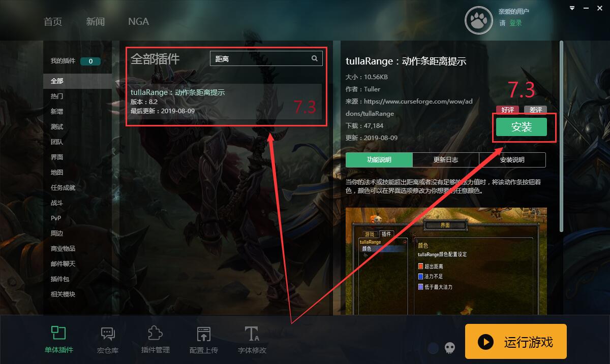Click the green 安装 button
The width and height of the screenshot is (610, 364).
(522, 127)
